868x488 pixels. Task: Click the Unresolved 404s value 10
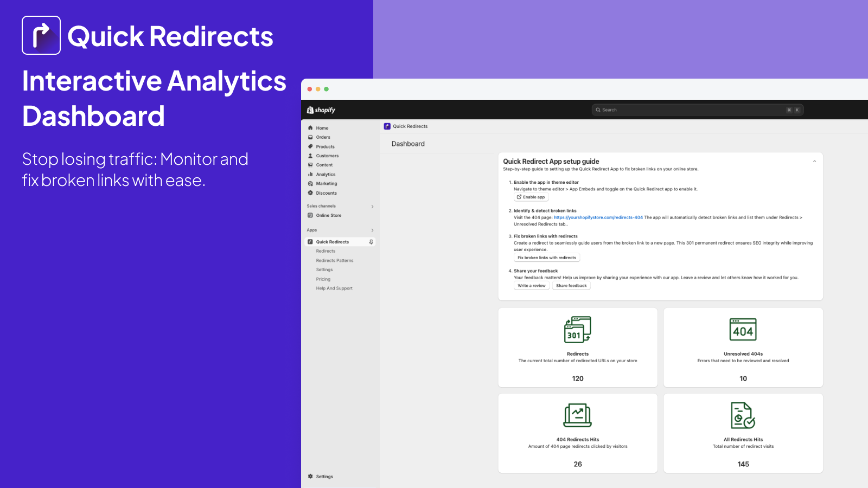click(743, 378)
